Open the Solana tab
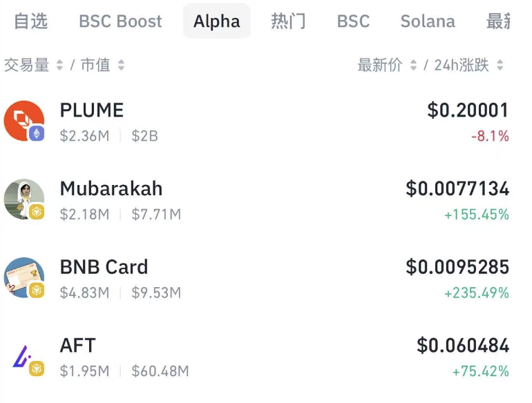 click(x=428, y=21)
